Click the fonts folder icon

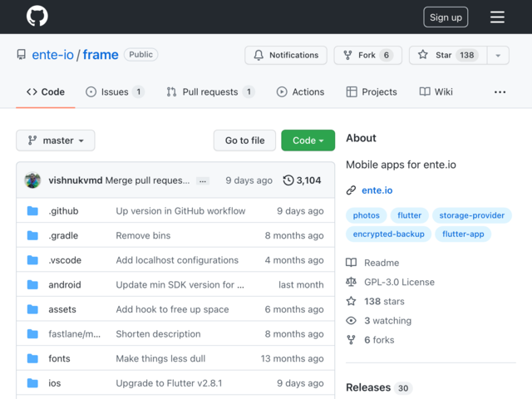(x=32, y=358)
